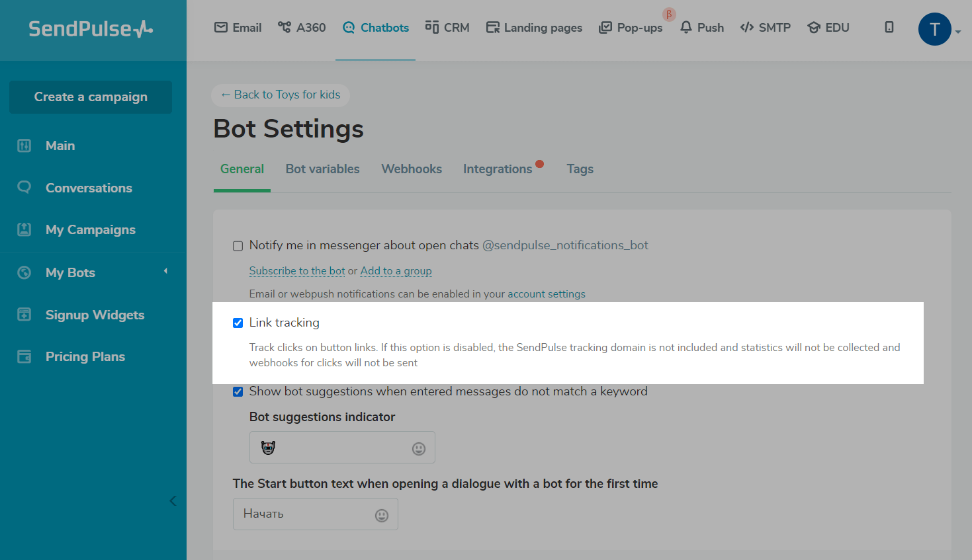
Task: Open Pricing Plans in sidebar
Action: 85,356
